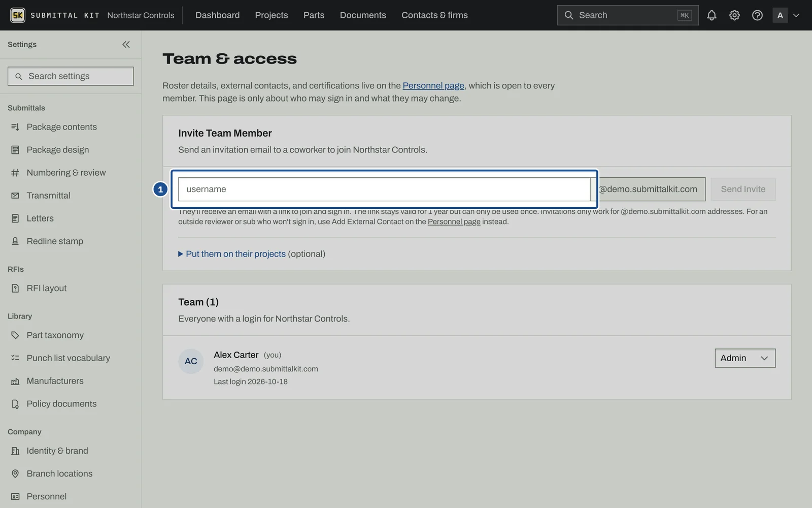Click the @demo.submittalkit.com domain suffix

(x=648, y=189)
